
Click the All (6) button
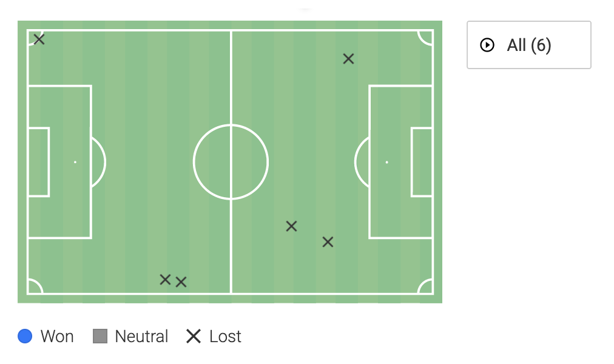tap(528, 45)
